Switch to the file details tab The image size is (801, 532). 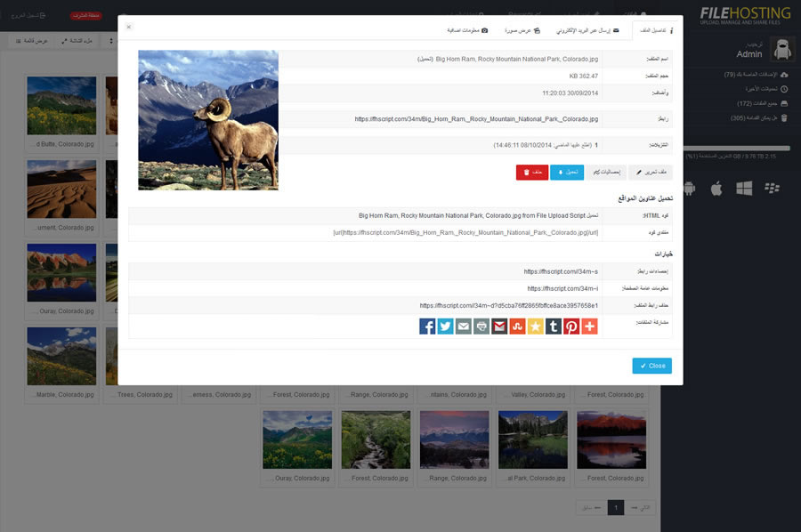(657, 30)
